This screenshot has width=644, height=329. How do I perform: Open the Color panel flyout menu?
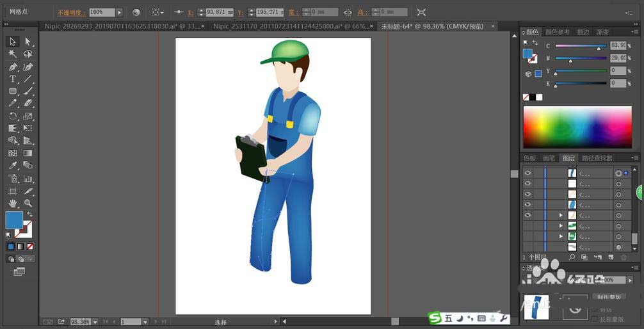[x=635, y=31]
